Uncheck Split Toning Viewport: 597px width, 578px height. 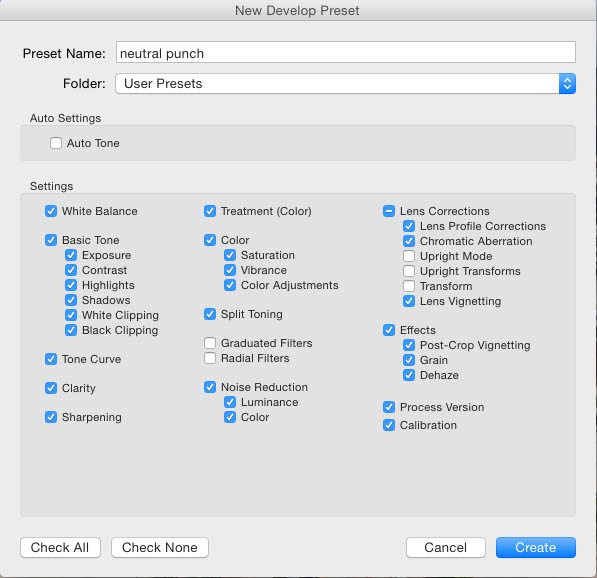pos(210,314)
